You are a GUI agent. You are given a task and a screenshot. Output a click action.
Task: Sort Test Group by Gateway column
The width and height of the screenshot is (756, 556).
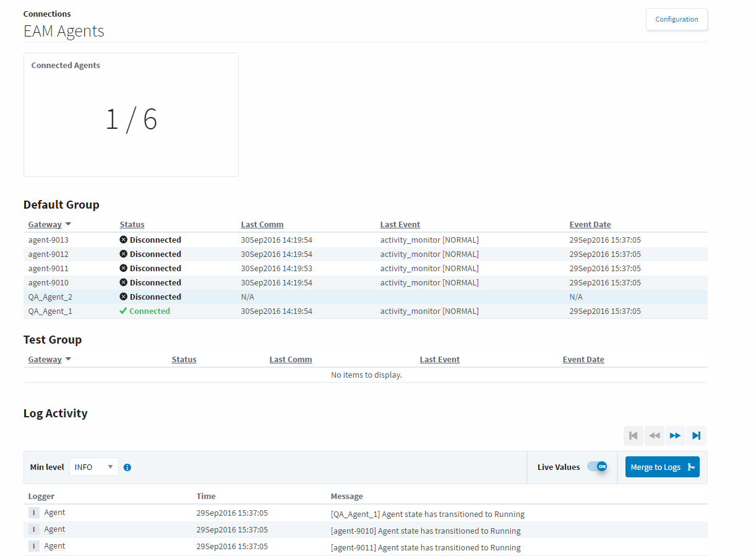(45, 360)
